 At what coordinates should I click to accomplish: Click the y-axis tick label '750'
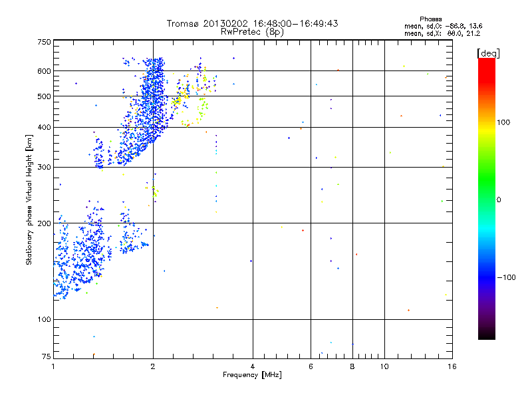click(x=45, y=42)
